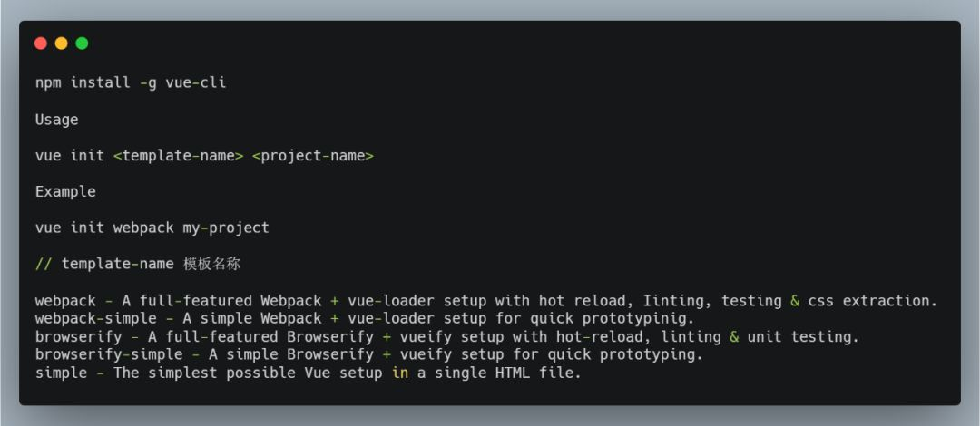980x426 pixels.
Task: Click the browserify-simple template name
Action: click(109, 355)
